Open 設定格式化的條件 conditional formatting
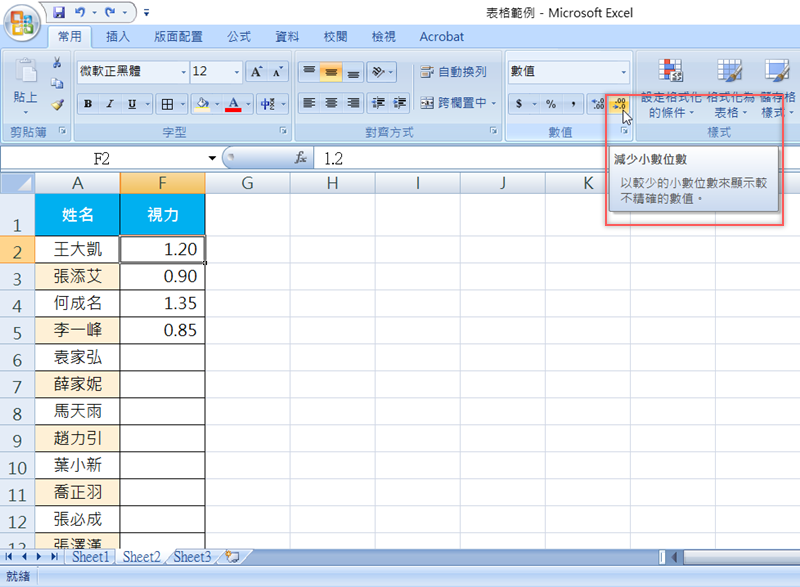Screen dimensions: 800x587 click(x=670, y=88)
